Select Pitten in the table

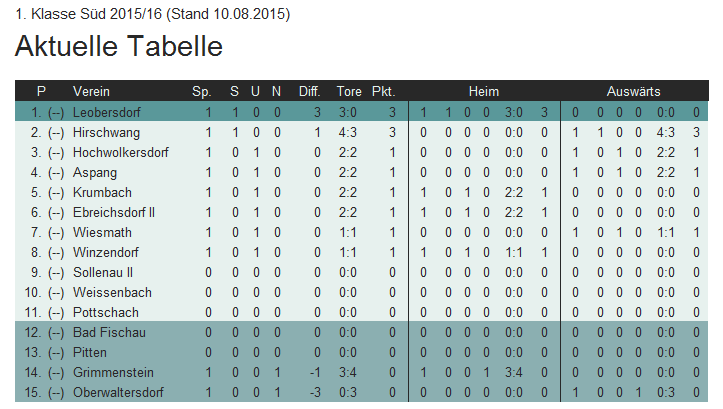click(90, 353)
